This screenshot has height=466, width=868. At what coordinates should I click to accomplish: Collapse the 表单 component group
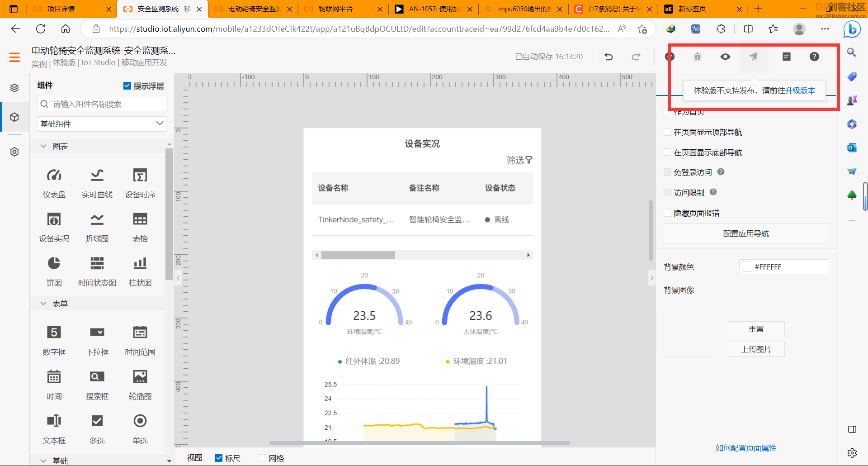pos(43,304)
